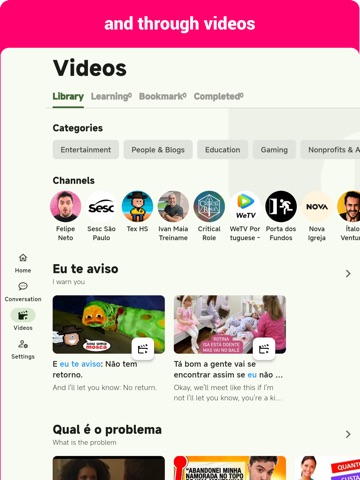Open the Sesc São Paulo channel
Viewport: 360px width, 480px height.
(x=101, y=216)
